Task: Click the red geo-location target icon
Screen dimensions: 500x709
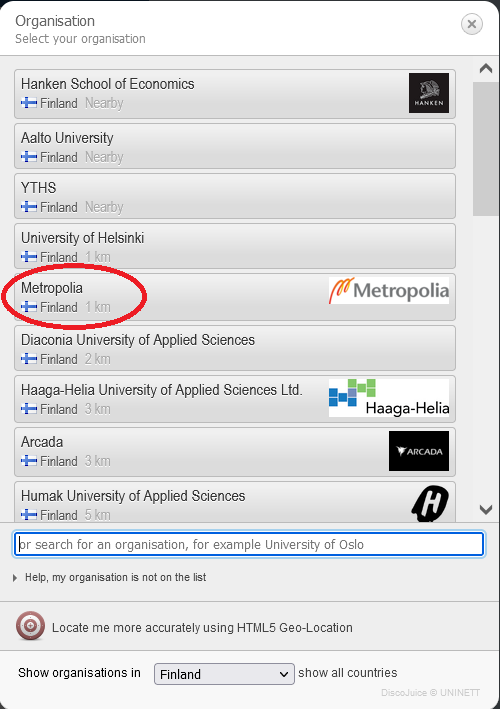Action: pyautogui.click(x=30, y=626)
